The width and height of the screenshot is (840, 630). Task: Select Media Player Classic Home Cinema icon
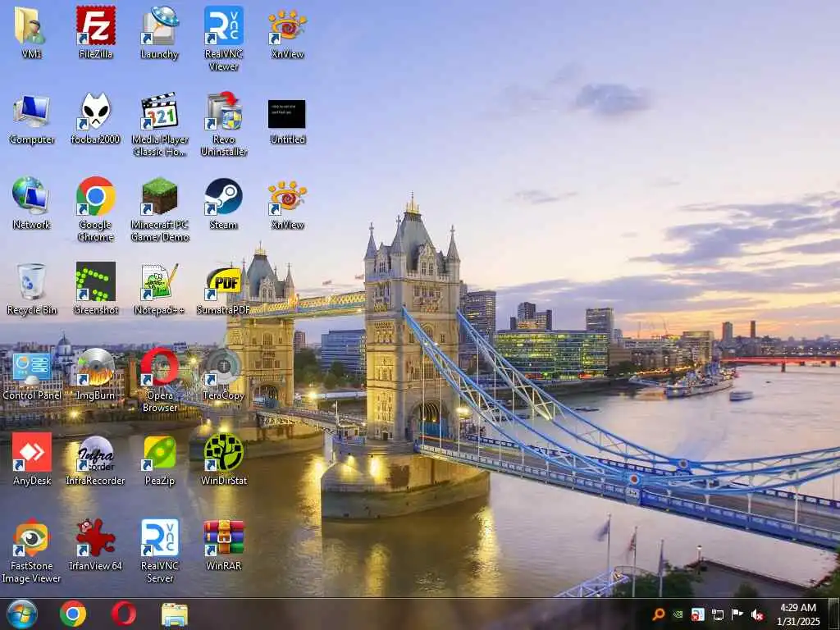(159, 112)
